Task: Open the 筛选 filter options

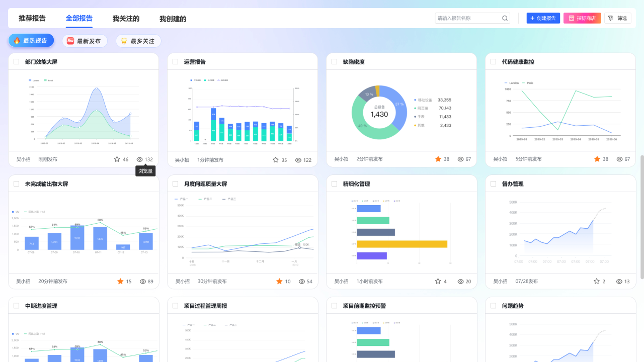Action: [618, 18]
